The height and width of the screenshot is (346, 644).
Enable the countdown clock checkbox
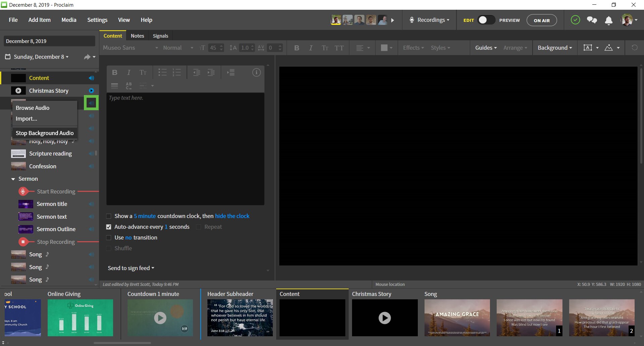click(109, 216)
